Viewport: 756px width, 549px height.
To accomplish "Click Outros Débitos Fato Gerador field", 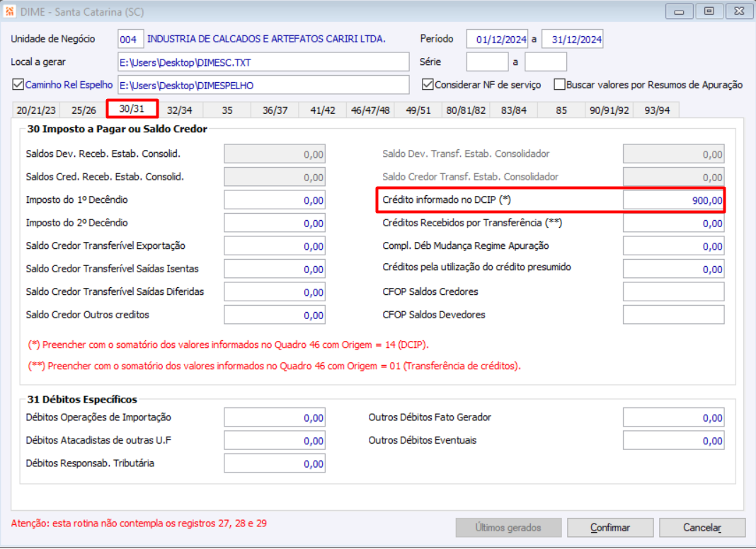I will (x=674, y=418).
